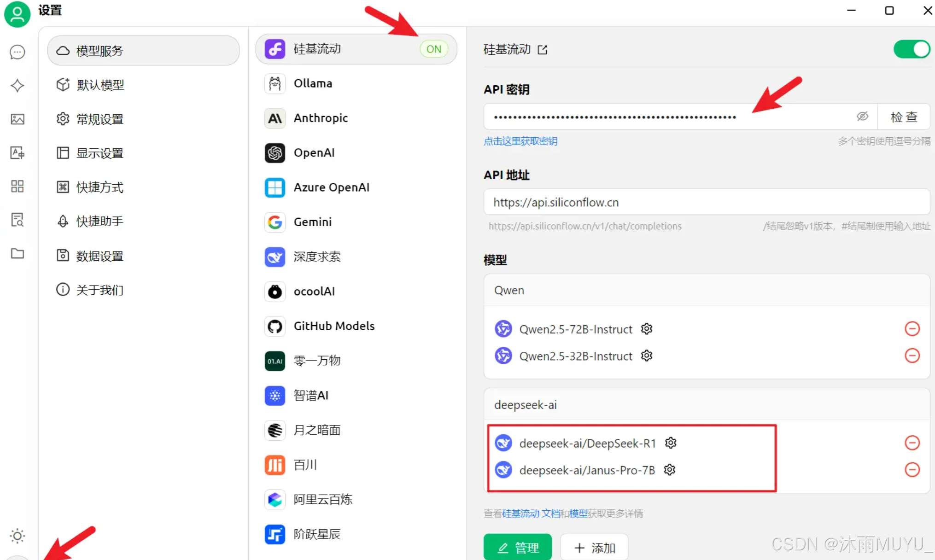Click the API 地址 input field
Viewport: 935px width, 560px height.
pyautogui.click(x=706, y=203)
